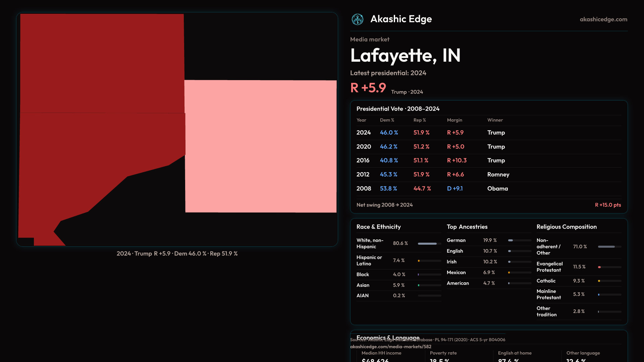Click the Lafayette, IN title heading
Image resolution: width=644 pixels, height=362 pixels.
pyautogui.click(x=405, y=56)
